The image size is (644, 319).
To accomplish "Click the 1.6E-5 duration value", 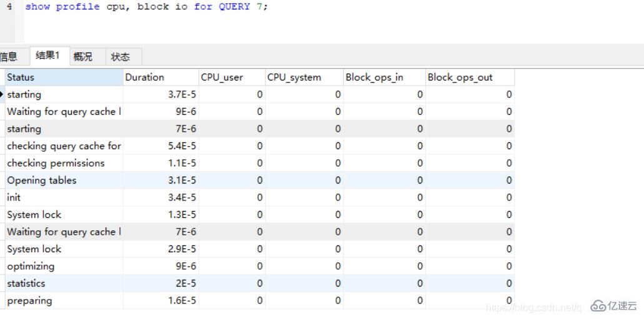I will pos(182,300).
